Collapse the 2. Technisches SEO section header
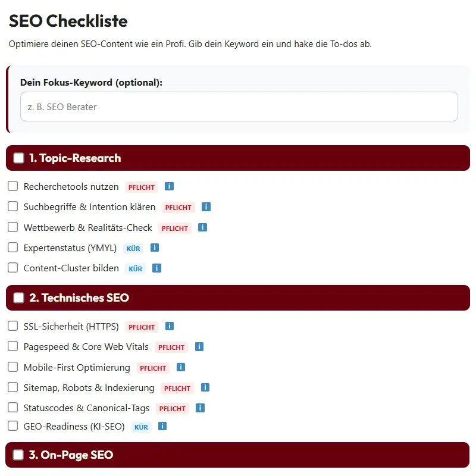 [238, 297]
